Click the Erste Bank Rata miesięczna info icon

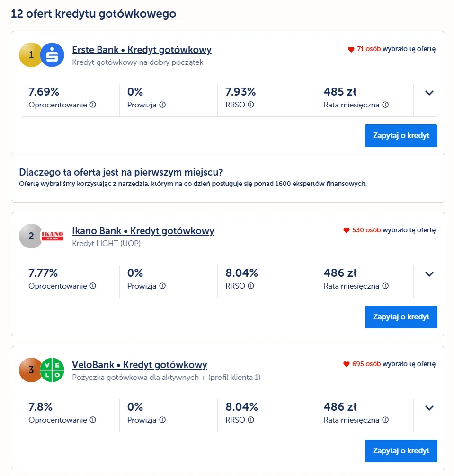385,105
